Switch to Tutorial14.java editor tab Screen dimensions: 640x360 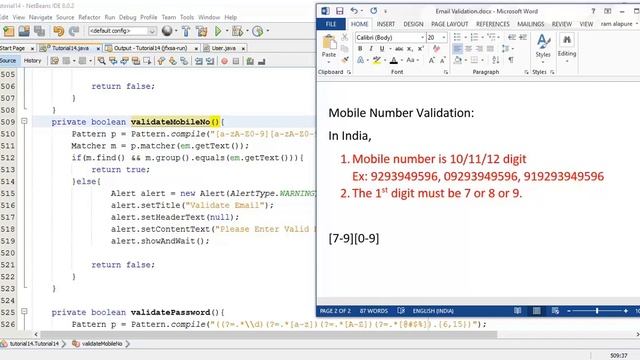(70, 48)
